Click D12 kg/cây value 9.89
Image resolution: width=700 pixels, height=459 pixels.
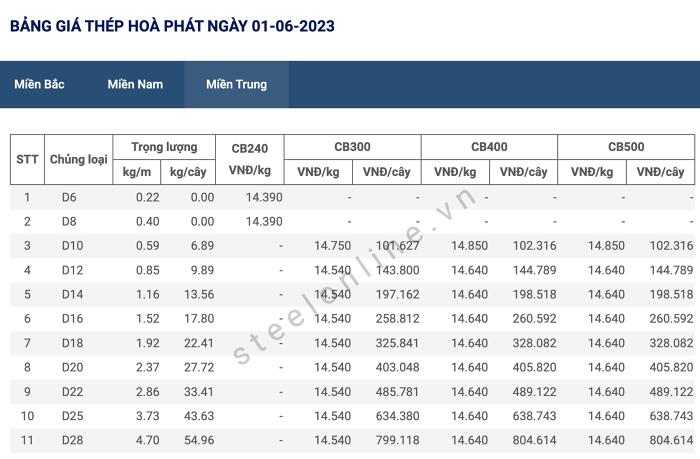(202, 270)
